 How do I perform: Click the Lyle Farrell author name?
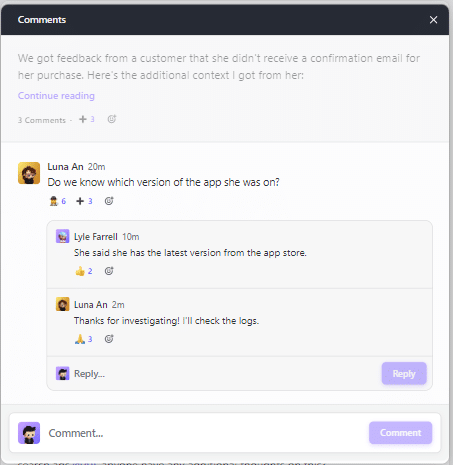click(x=96, y=237)
